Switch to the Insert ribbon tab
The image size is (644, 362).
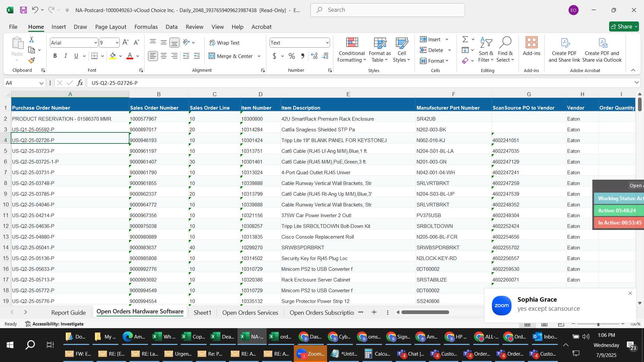59,27
